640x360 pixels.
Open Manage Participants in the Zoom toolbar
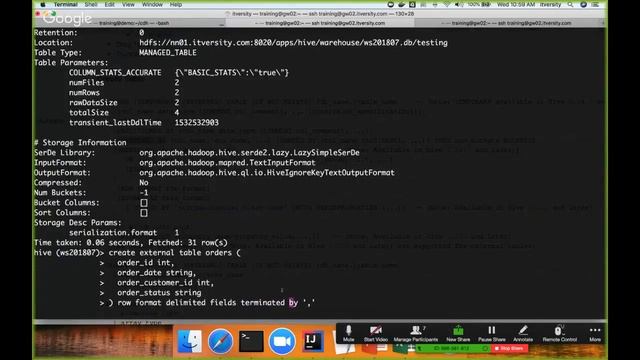point(416,333)
